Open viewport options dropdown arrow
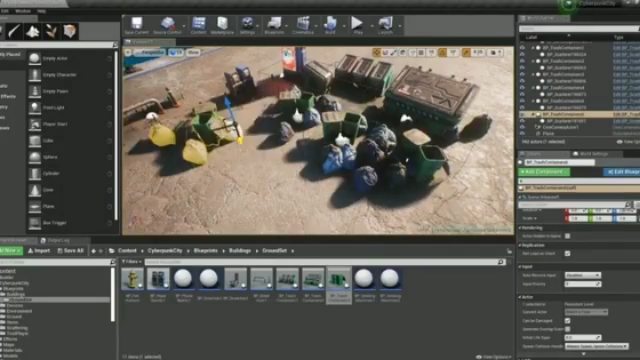This screenshot has width=640, height=360. coord(128,52)
